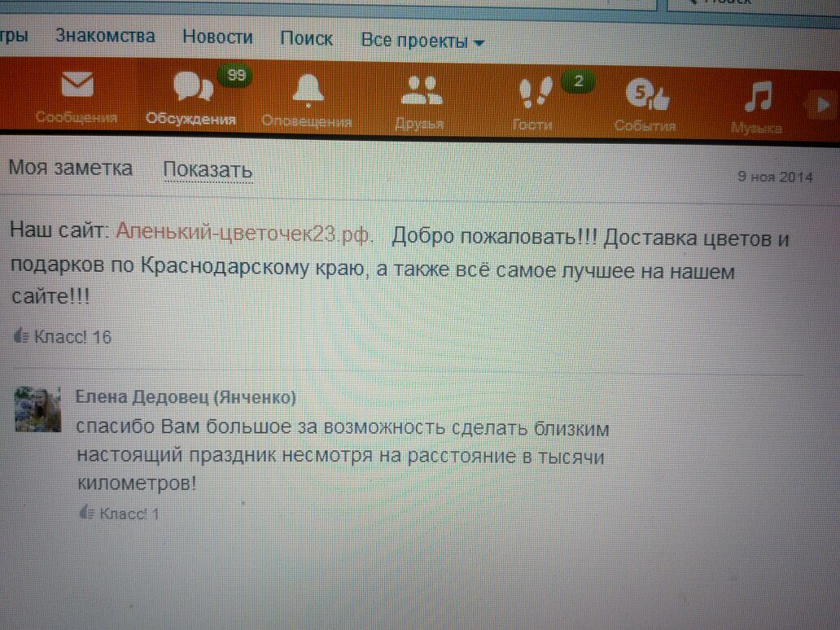Image resolution: width=840 pixels, height=630 pixels.
Task: Visit the Аленький-цветочек23.рф link
Action: click(x=244, y=232)
